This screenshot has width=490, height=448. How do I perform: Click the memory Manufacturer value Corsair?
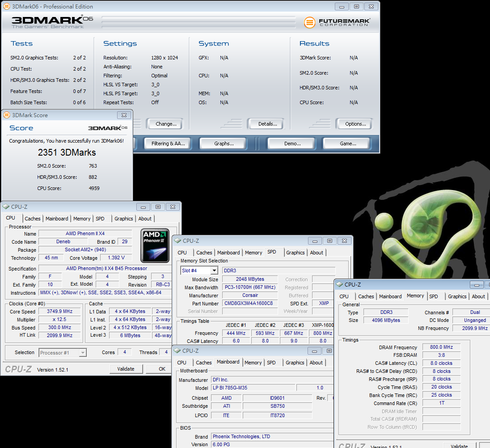(250, 295)
